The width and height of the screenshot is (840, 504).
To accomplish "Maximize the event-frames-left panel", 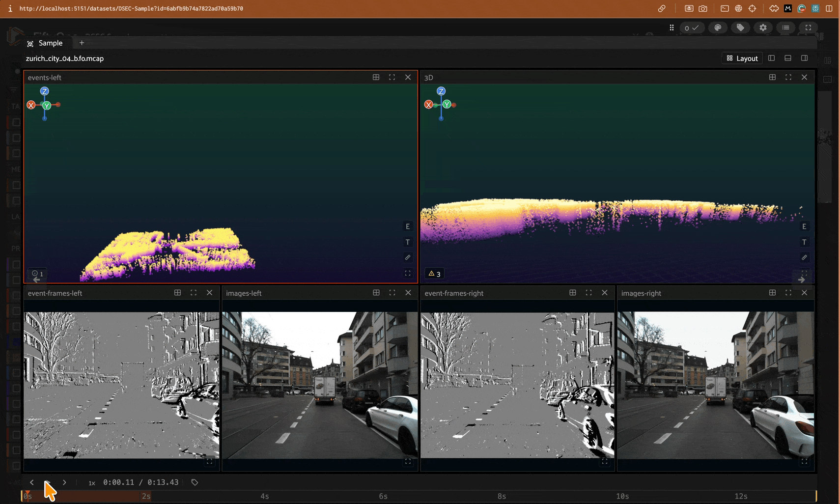I will coord(194,293).
